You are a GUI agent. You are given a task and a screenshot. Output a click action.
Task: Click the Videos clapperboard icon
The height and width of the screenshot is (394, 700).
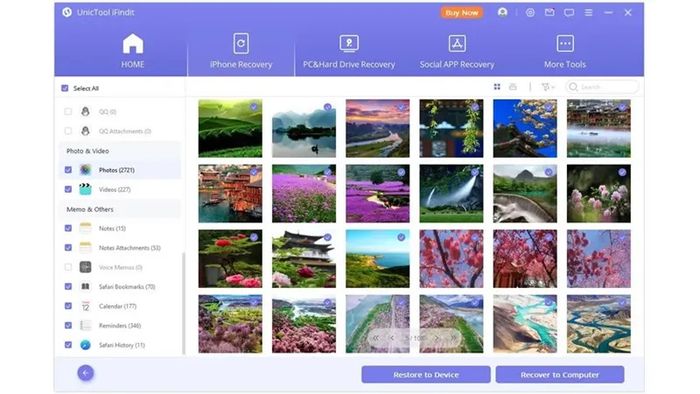(85, 189)
